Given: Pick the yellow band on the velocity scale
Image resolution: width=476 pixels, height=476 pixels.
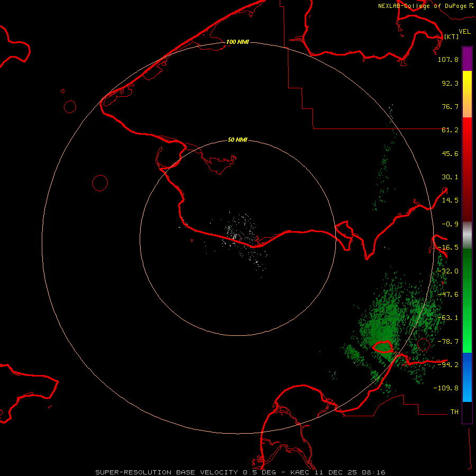Looking at the screenshot, I should tap(467, 84).
